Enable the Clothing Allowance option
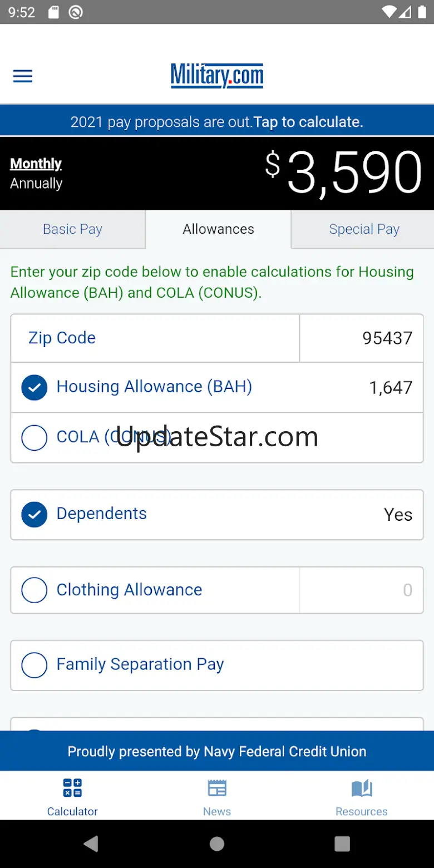This screenshot has height=868, width=434. point(34,590)
